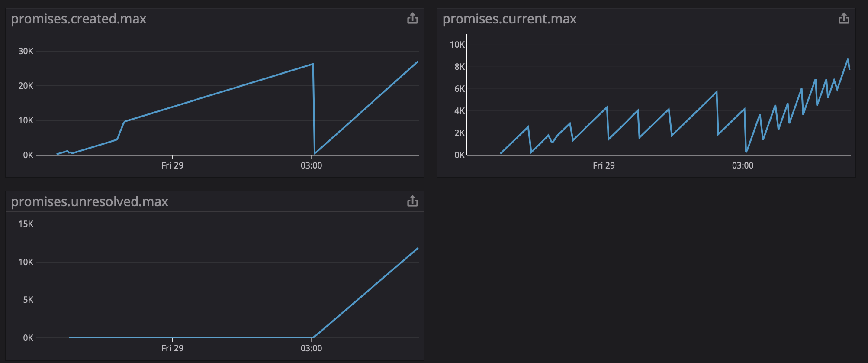Click the rising line end in unresolved graph
868x363 pixels.
418,248
